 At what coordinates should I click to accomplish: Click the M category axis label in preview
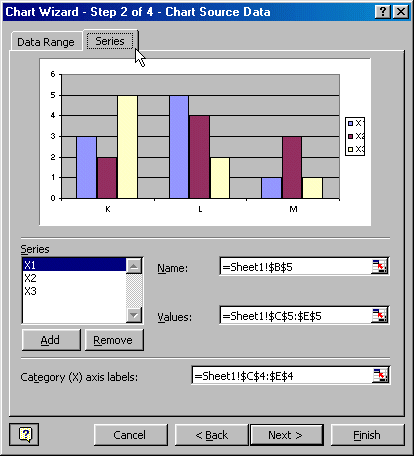coord(293,209)
